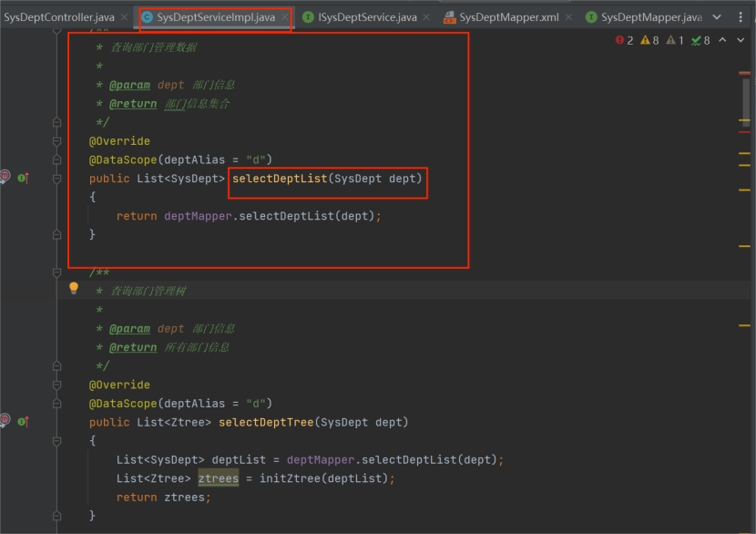Collapse the selectDeptList method fold marker
The height and width of the screenshot is (534, 756).
coord(56,178)
